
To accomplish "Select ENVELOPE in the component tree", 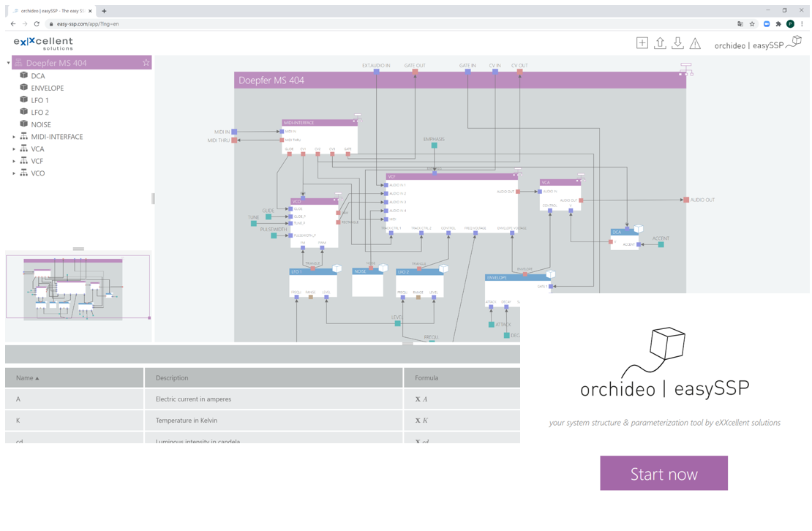I will coord(47,88).
